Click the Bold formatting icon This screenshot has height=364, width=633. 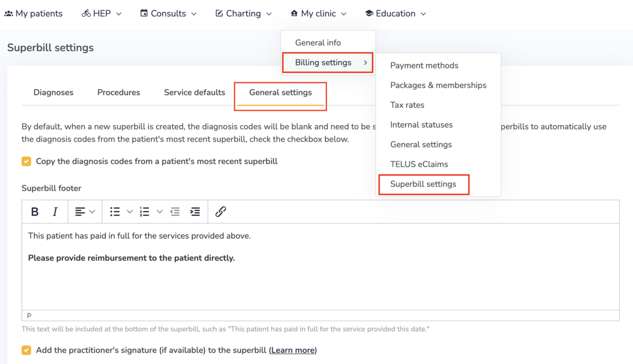35,212
